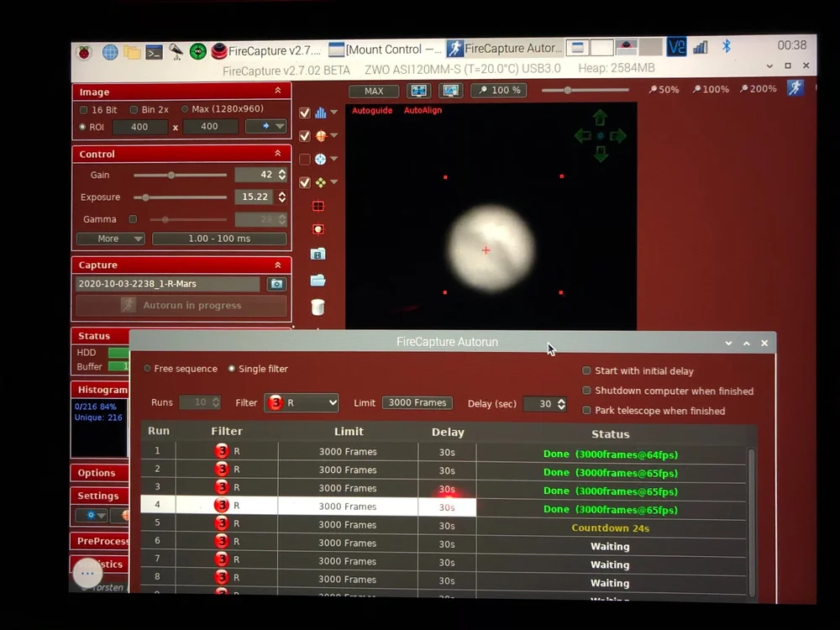Viewport: 840px width, 630px height.
Task: Open the file manager folder icon
Action: coord(132,52)
